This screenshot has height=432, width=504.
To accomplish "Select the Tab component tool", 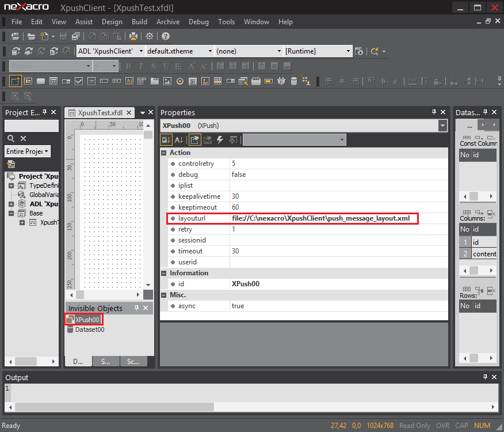I will (155, 81).
